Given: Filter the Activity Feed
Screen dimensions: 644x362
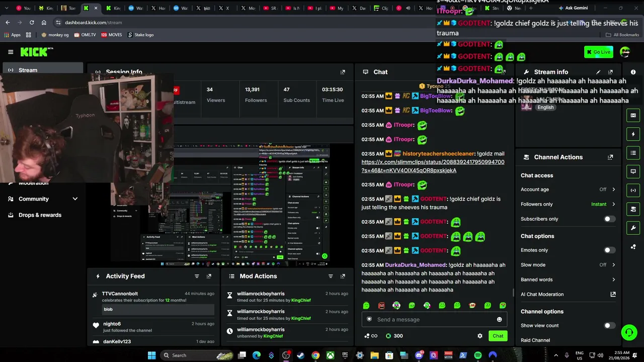Looking at the screenshot, I should (x=197, y=276).
